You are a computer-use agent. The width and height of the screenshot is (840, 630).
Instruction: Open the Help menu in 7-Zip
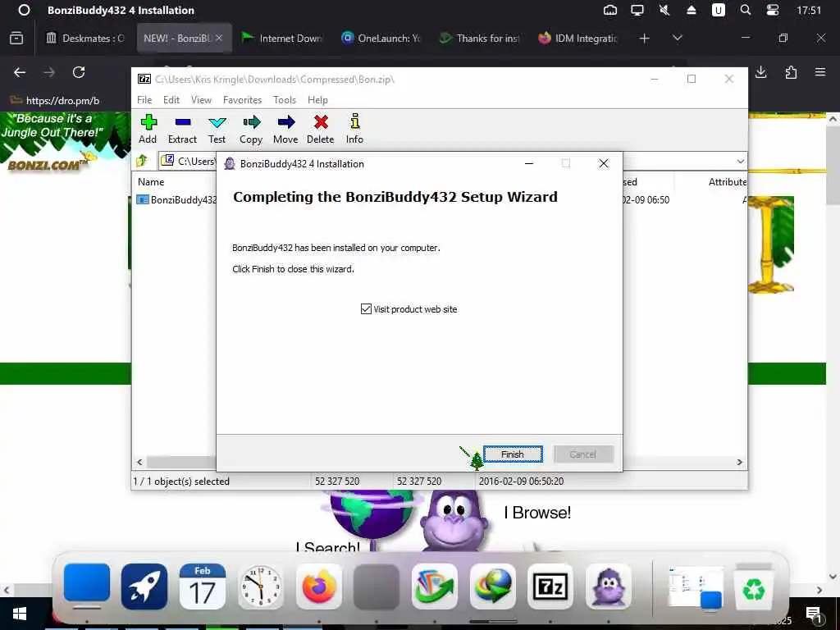[x=317, y=99]
